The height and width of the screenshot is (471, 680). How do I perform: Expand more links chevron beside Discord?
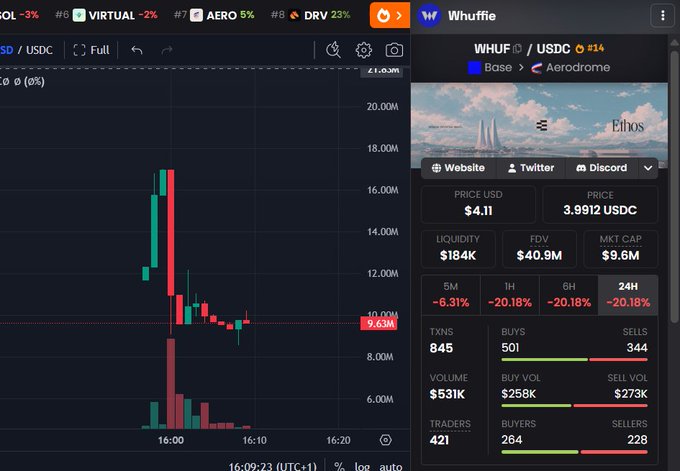click(648, 168)
